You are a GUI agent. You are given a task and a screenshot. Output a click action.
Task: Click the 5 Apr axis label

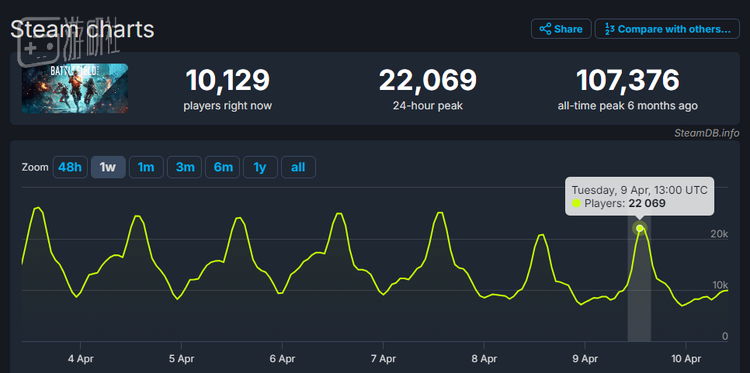coord(181,359)
